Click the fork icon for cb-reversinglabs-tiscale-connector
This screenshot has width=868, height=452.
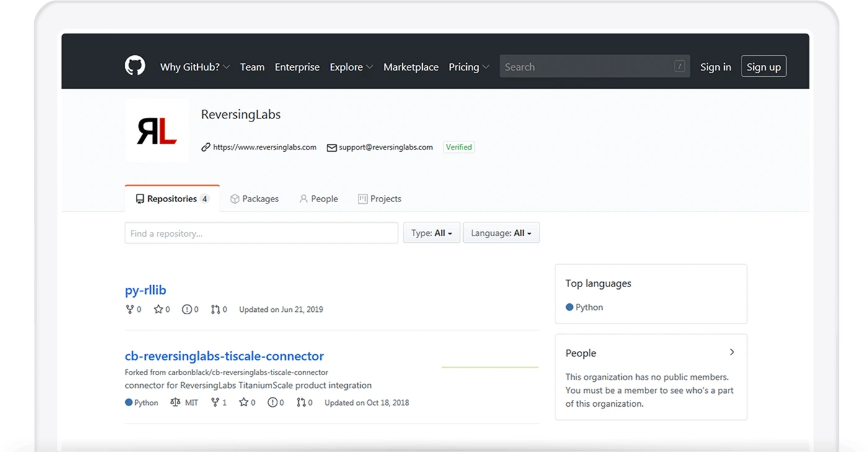215,402
